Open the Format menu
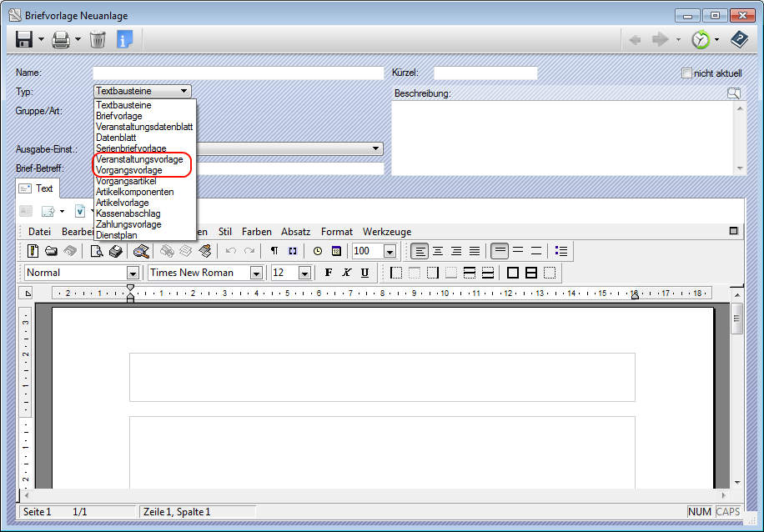 click(x=337, y=231)
